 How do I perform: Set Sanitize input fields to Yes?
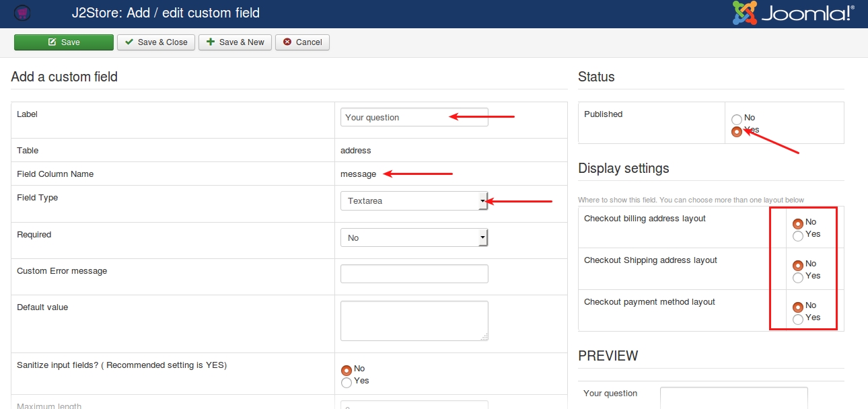pos(347,383)
